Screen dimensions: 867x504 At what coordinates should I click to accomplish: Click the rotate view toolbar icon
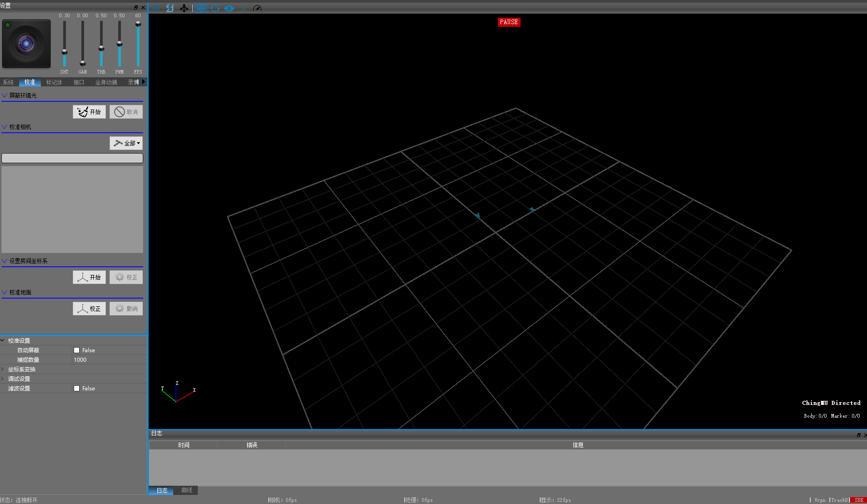(215, 8)
